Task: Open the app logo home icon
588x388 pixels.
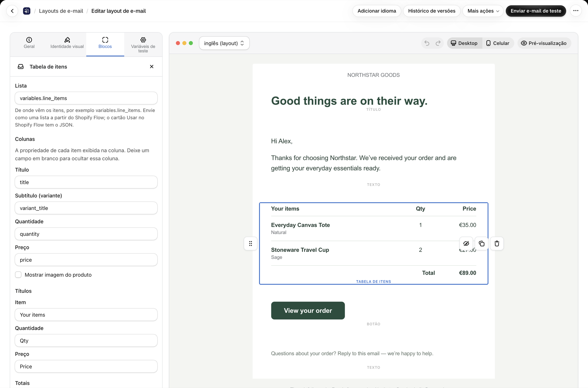Action: (x=27, y=11)
